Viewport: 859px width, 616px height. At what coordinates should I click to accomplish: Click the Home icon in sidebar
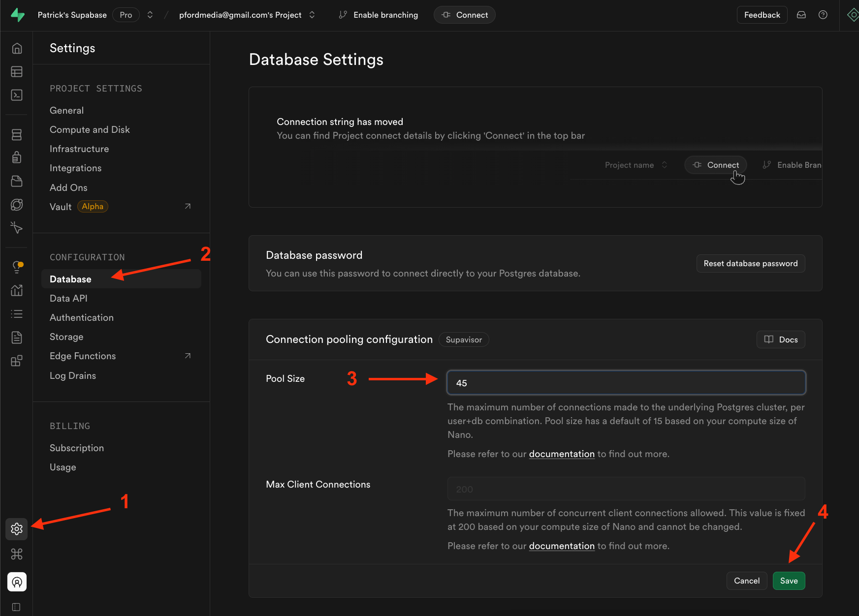pos(17,48)
